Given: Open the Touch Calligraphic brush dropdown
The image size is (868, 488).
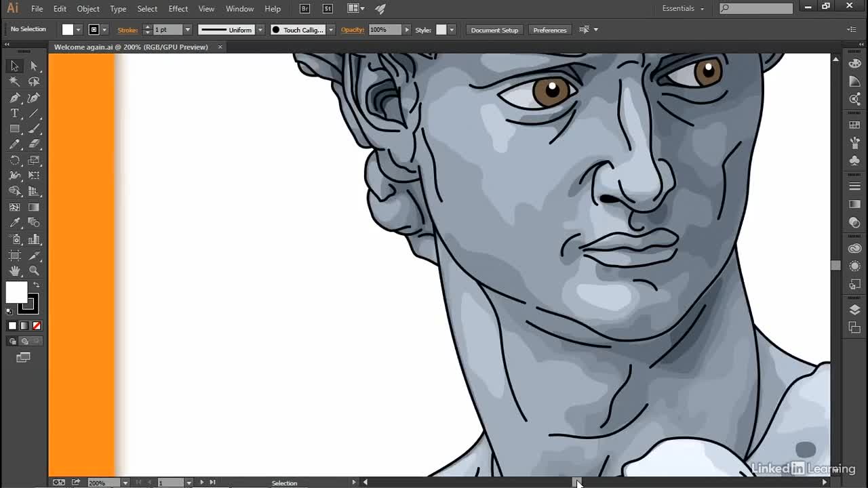Looking at the screenshot, I should [x=331, y=30].
